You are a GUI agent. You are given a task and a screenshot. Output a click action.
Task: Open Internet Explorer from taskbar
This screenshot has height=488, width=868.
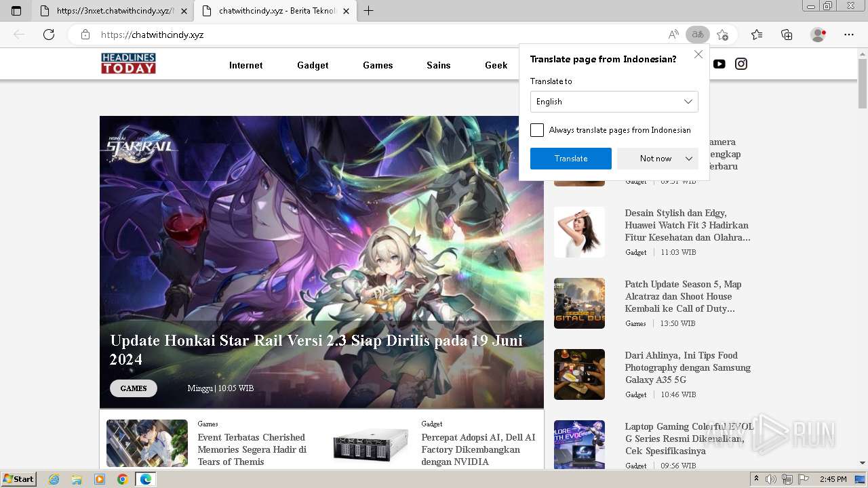(54, 479)
